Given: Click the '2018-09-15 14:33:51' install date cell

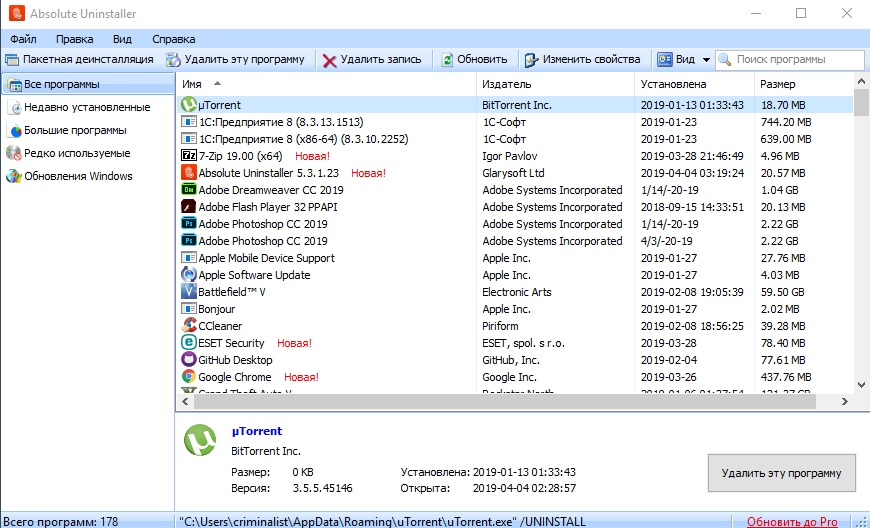Looking at the screenshot, I should coord(692,207).
